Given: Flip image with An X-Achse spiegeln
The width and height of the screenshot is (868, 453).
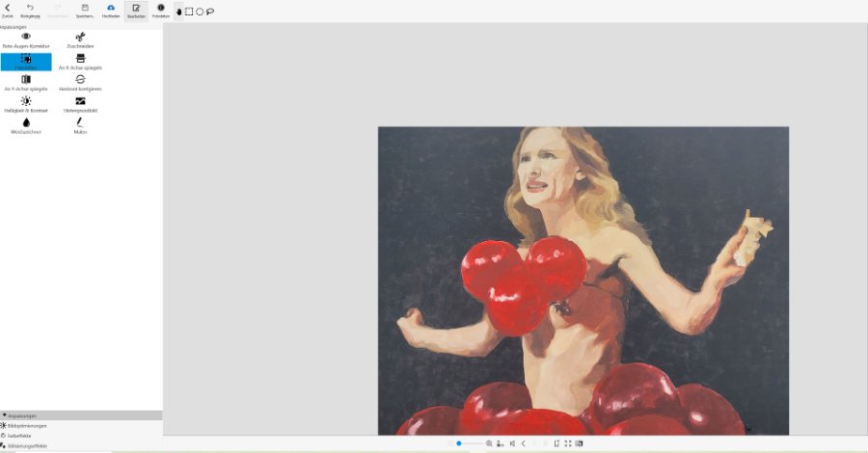Looking at the screenshot, I should tap(80, 62).
